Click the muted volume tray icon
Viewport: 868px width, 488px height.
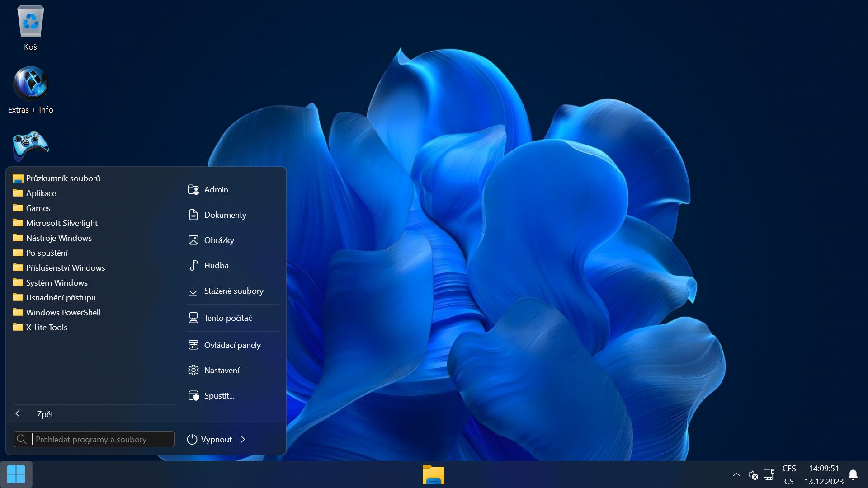pyautogui.click(x=753, y=474)
